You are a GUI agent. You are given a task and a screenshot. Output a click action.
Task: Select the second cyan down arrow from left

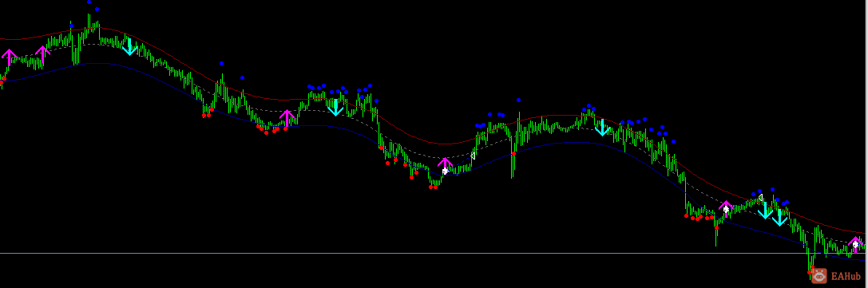pos(335,107)
